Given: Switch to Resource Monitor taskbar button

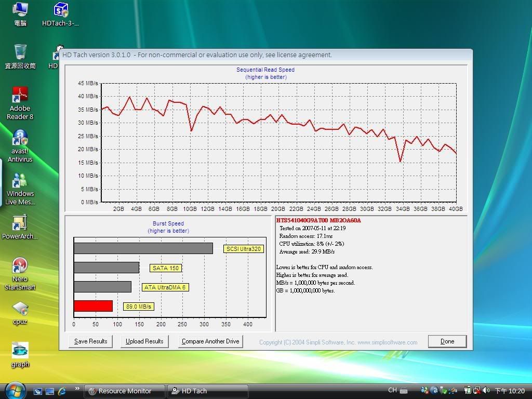Looking at the screenshot, I should [125, 391].
